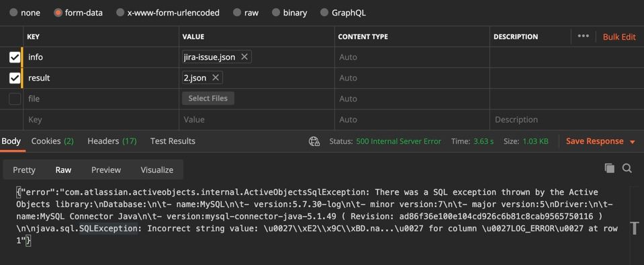Search within the response body

pos(627,168)
